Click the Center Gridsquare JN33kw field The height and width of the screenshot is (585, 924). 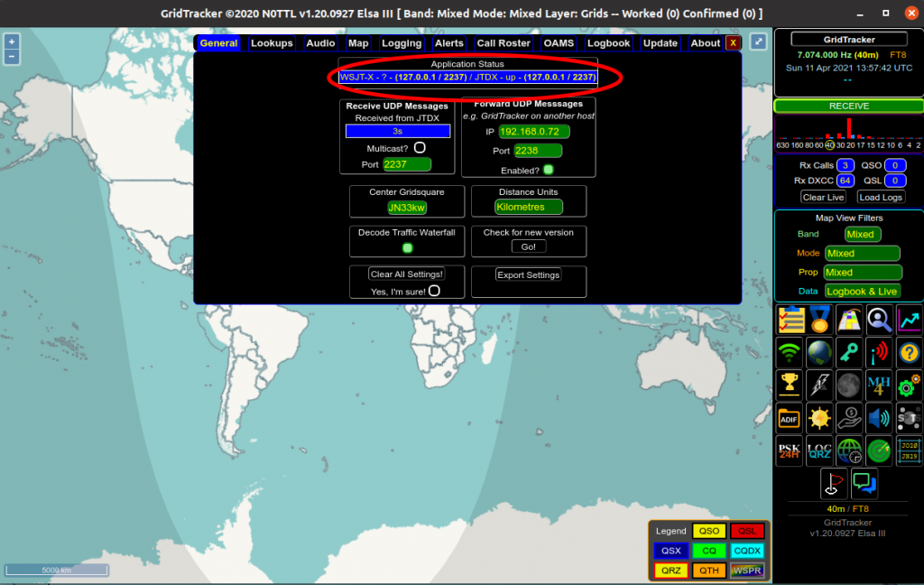click(407, 207)
